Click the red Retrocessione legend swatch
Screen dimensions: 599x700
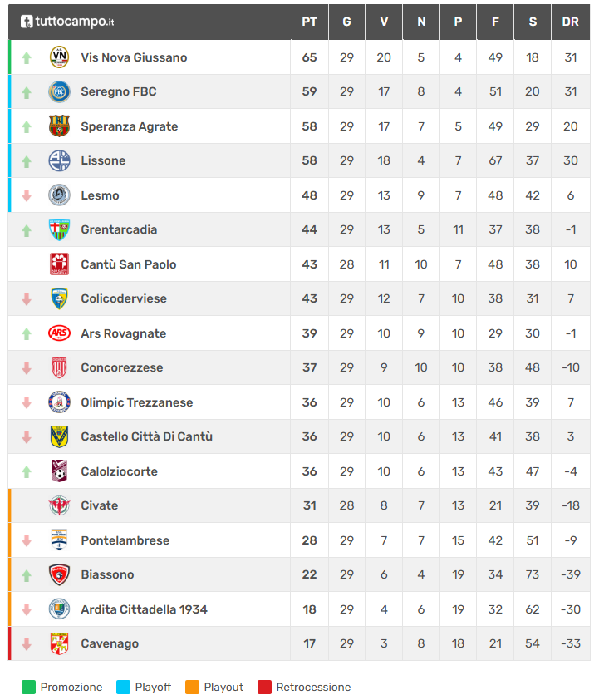point(264,687)
